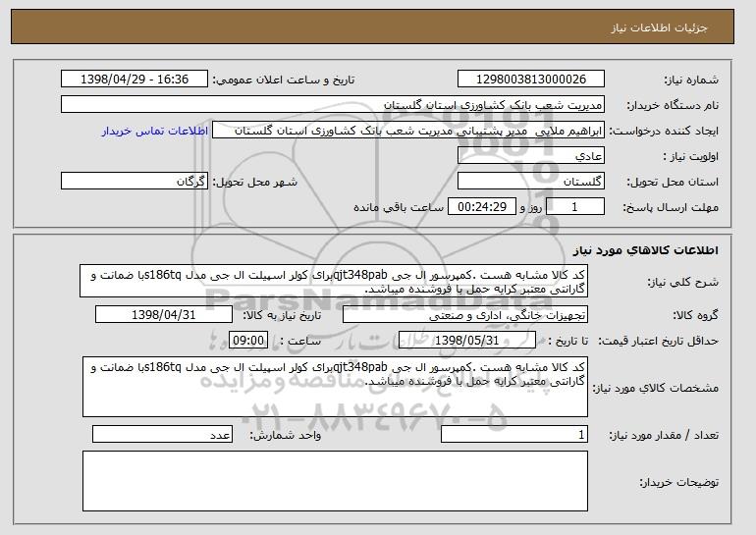Click the شرح کلی نیاز text box

334,281
